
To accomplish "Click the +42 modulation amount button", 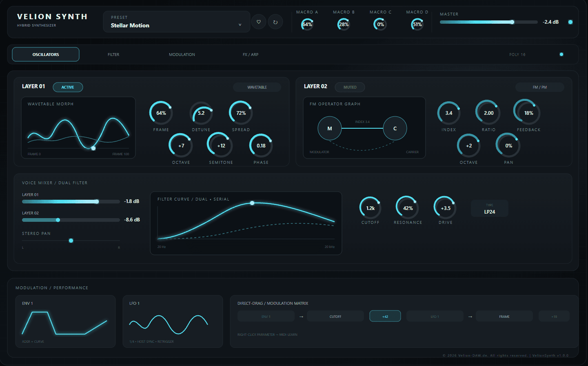I will [385, 317].
